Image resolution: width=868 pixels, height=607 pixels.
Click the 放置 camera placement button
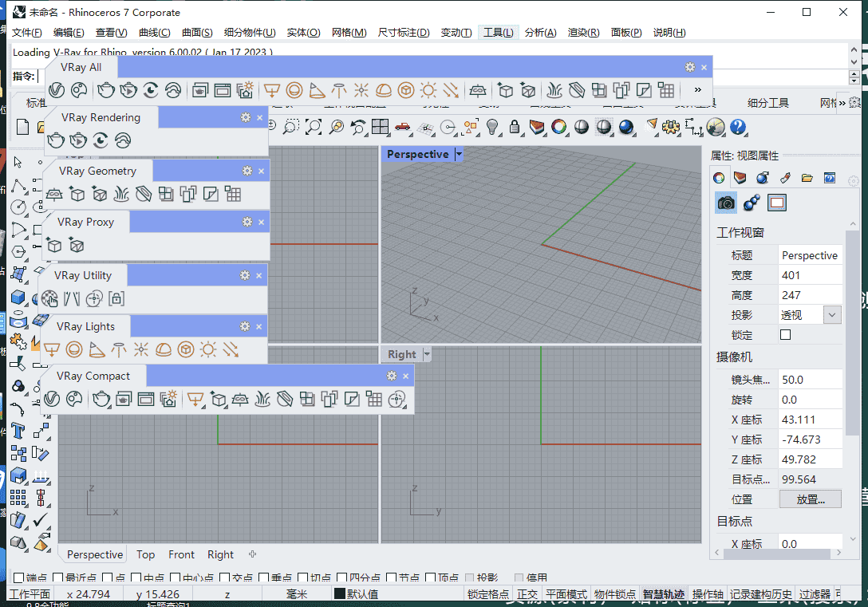click(x=810, y=499)
